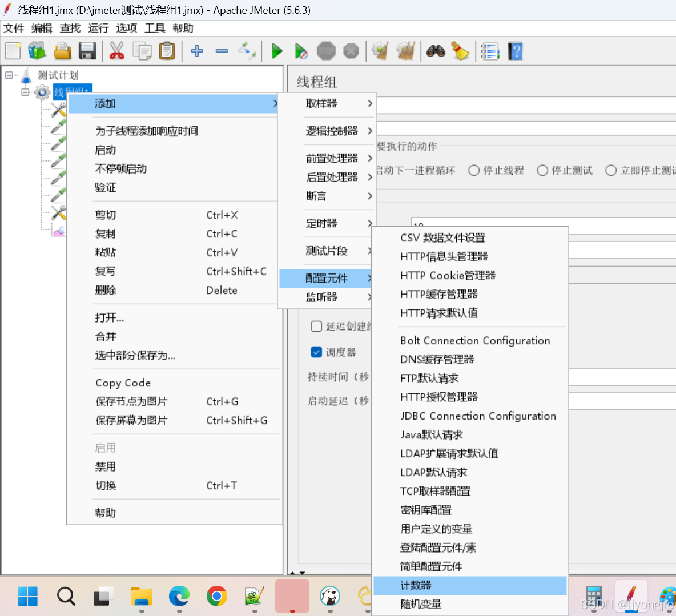Expand the 后置处理器 submenu
This screenshot has width=676, height=616.
point(327,177)
